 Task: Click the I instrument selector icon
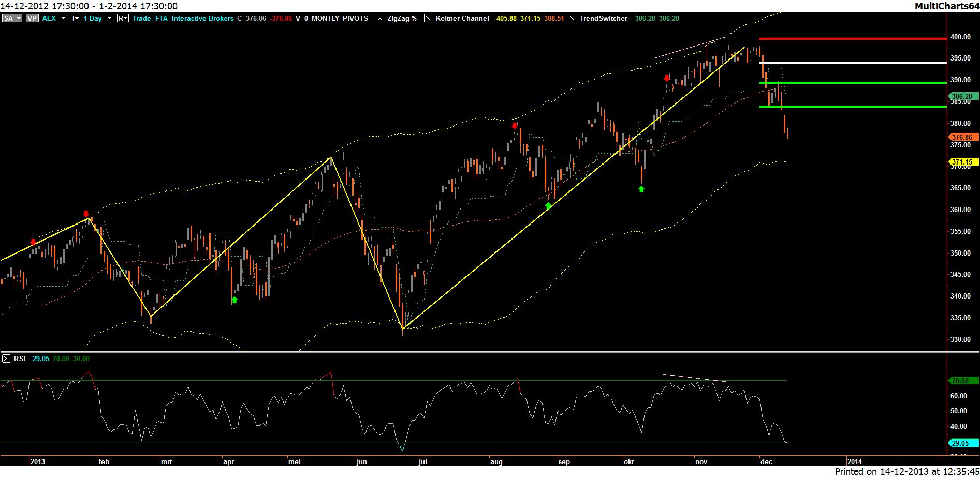point(76,18)
